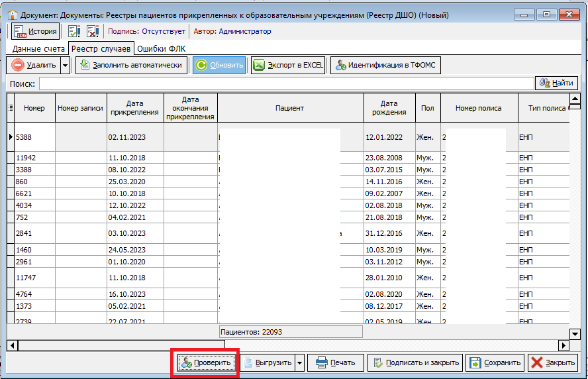Expand the Удалить dropdown arrow
Screen dimensions: 588x379
[65, 66]
